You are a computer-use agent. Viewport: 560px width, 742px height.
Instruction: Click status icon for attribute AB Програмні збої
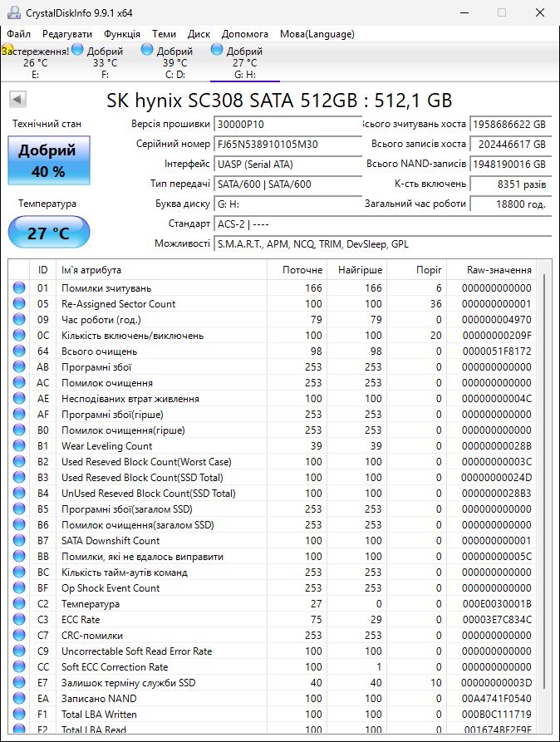pos(19,366)
